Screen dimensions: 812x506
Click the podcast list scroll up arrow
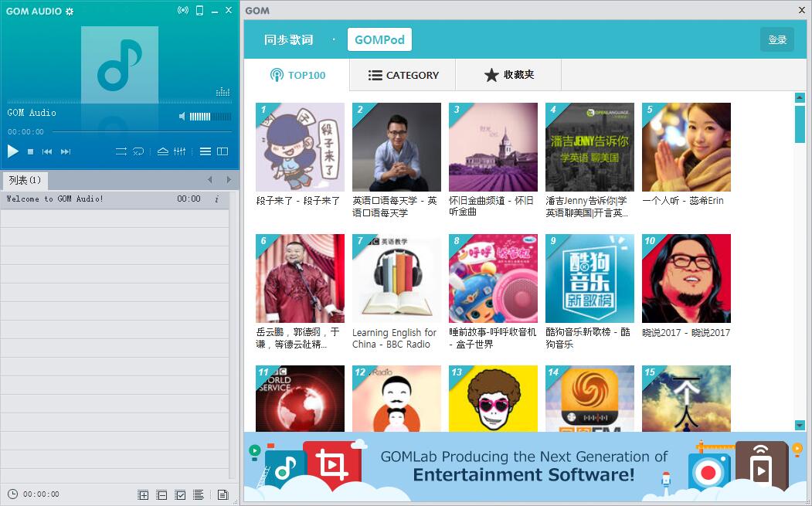click(800, 97)
